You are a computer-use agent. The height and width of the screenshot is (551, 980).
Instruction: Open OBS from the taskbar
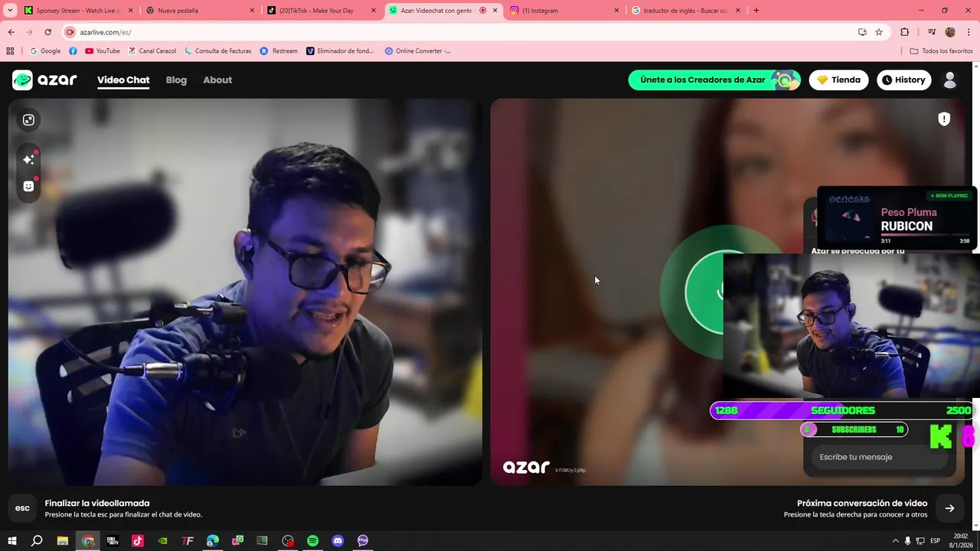288,540
